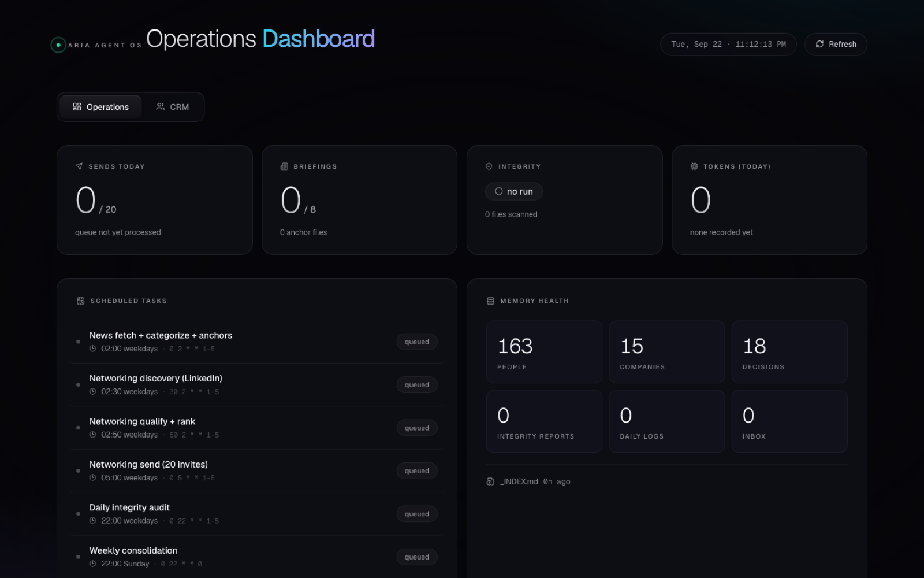The width and height of the screenshot is (924, 578).
Task: Click the Operations Dashboard title
Action: 260,39
